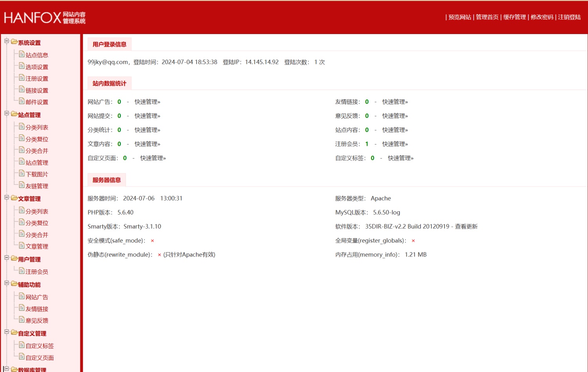Click the page icon beside 友链管理

22,185
